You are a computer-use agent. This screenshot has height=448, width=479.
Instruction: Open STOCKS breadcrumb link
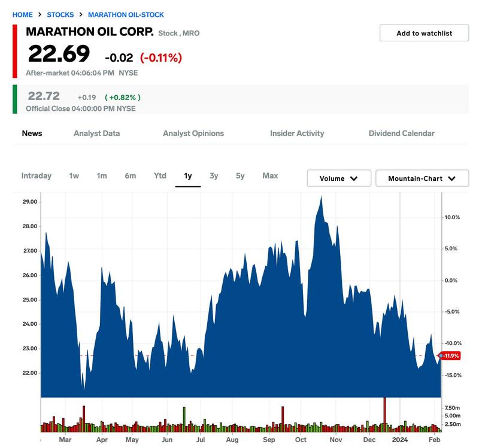[x=60, y=14]
